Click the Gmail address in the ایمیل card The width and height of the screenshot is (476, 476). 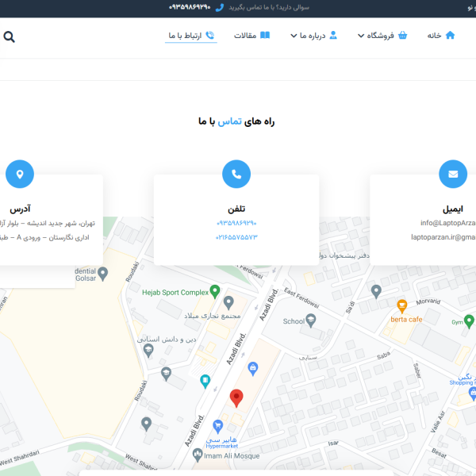pyautogui.click(x=444, y=237)
